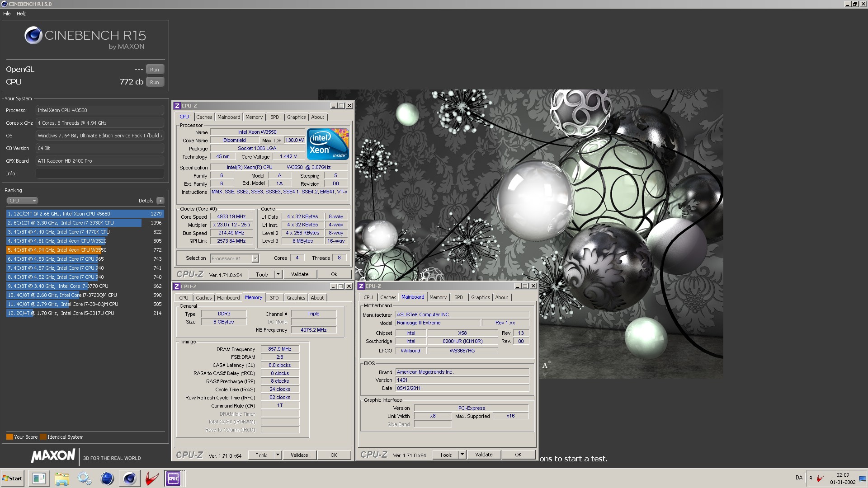Screen dimensions: 868x488
Task: Click the DA language indicator in tray
Action: click(799, 478)
